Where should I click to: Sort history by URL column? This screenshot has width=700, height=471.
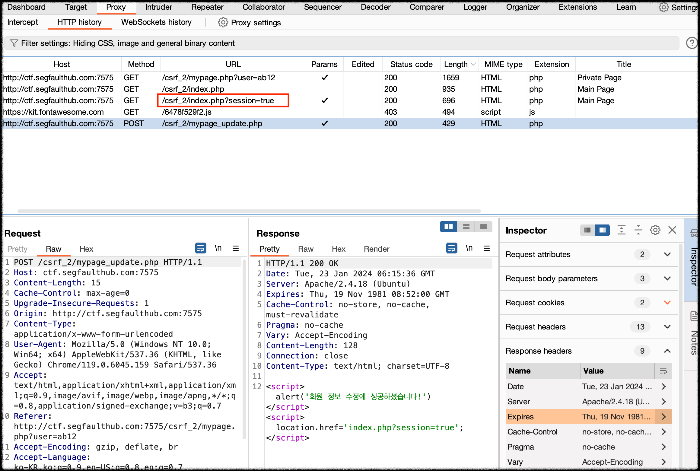(x=233, y=64)
